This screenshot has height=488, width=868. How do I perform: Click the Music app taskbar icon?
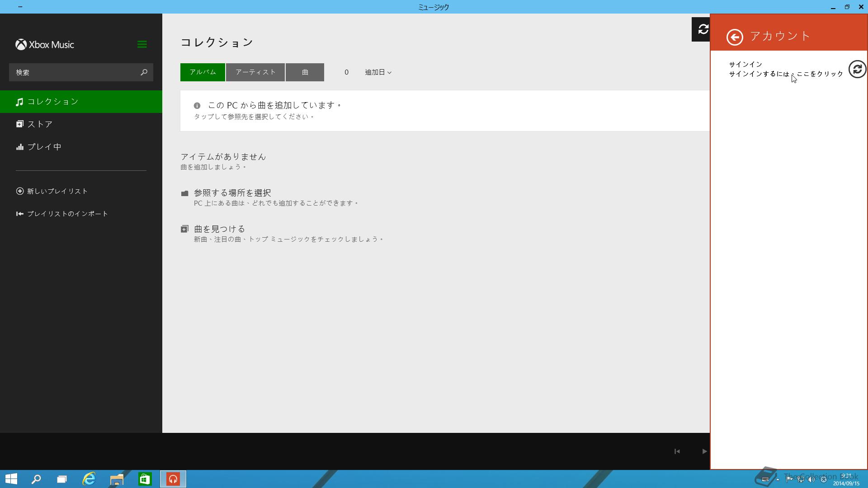[173, 479]
